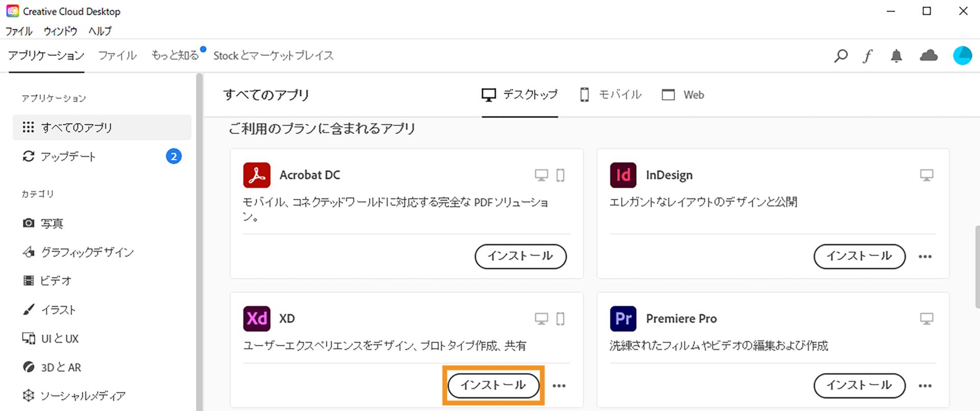Open the cloud sync status icon
The width and height of the screenshot is (980, 411).
point(928,55)
